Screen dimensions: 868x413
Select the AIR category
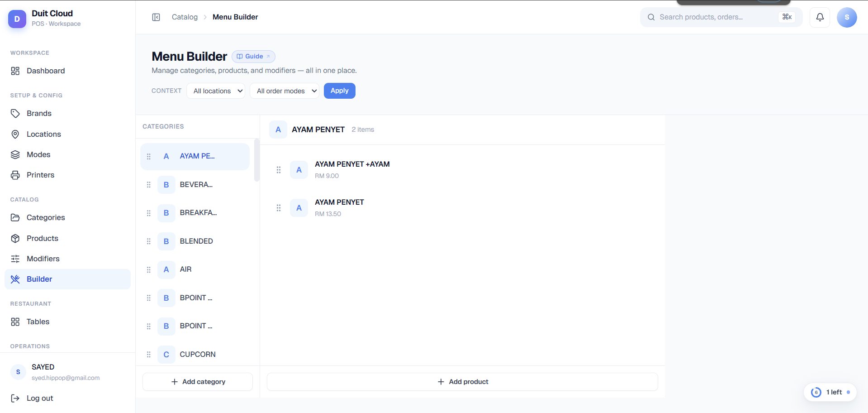coord(195,269)
